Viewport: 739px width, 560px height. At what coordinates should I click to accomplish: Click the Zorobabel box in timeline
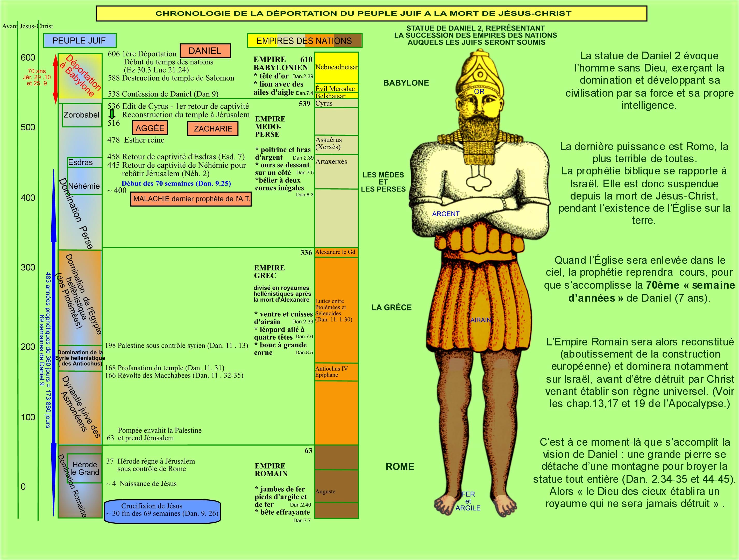tap(82, 115)
